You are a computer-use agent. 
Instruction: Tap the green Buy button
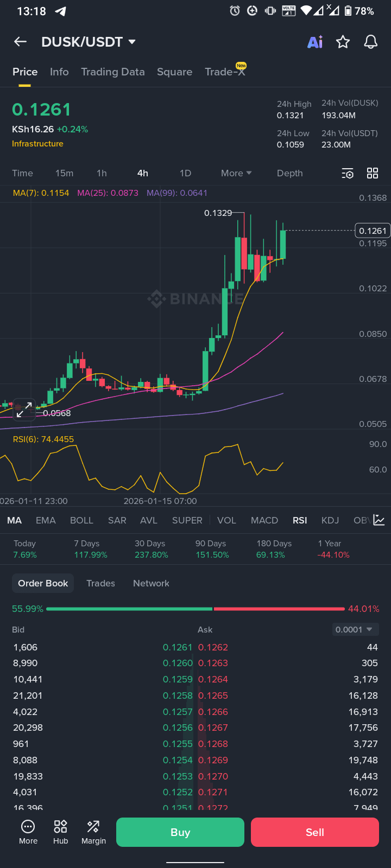click(x=180, y=832)
